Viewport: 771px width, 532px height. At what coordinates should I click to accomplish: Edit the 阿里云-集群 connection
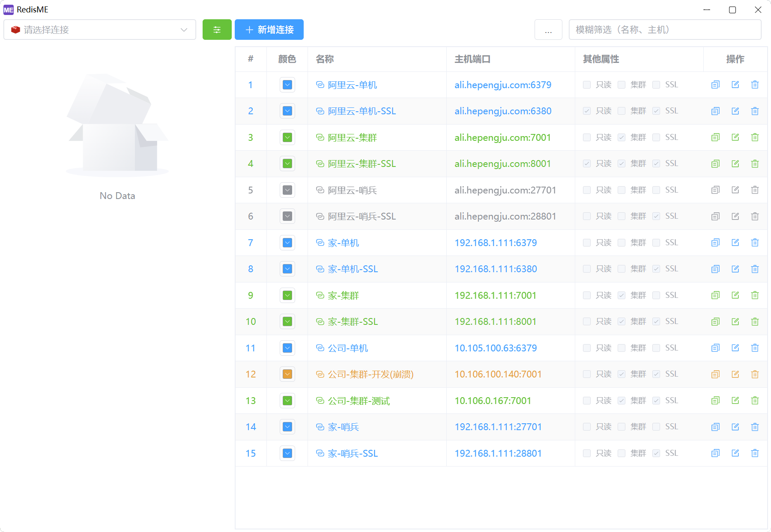point(735,137)
